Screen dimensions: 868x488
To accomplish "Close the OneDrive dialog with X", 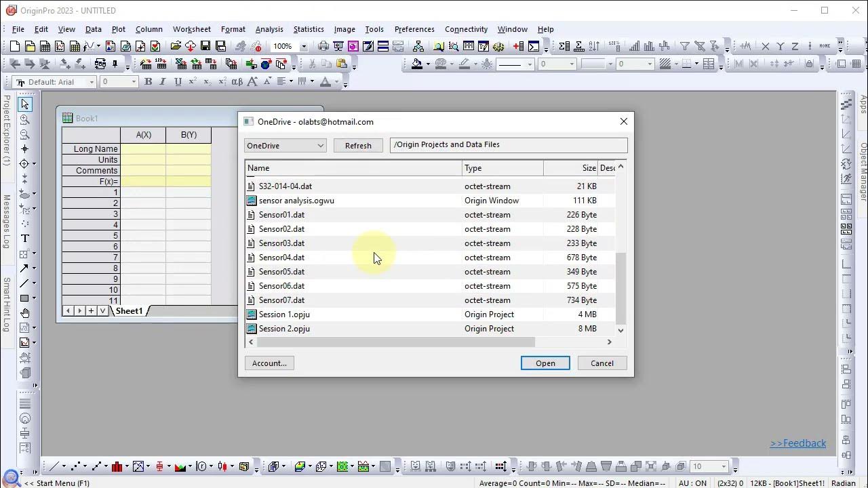I will (624, 121).
